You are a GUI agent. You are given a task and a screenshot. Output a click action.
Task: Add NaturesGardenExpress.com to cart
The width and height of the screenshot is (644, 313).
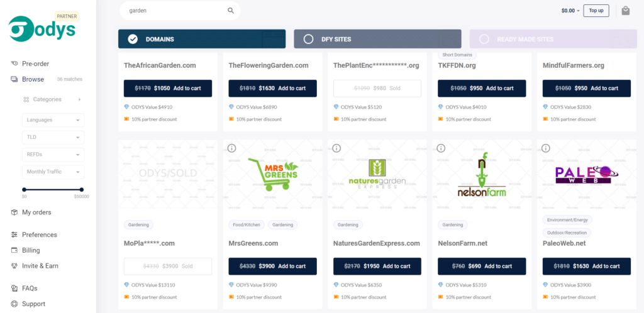[377, 266]
